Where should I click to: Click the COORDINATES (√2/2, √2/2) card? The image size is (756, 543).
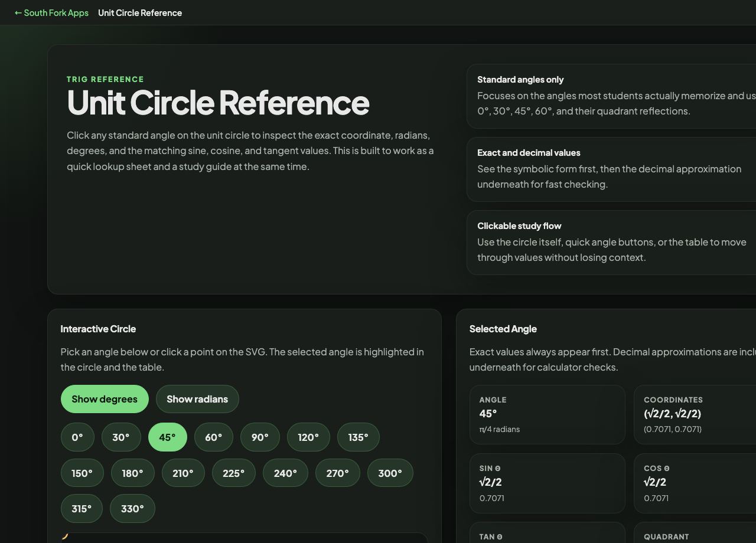[695, 414]
